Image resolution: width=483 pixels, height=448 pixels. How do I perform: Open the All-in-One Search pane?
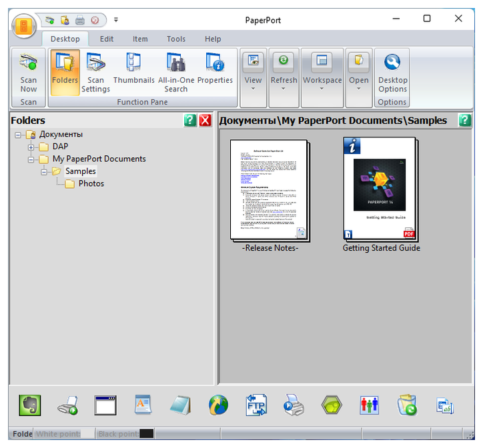(176, 73)
